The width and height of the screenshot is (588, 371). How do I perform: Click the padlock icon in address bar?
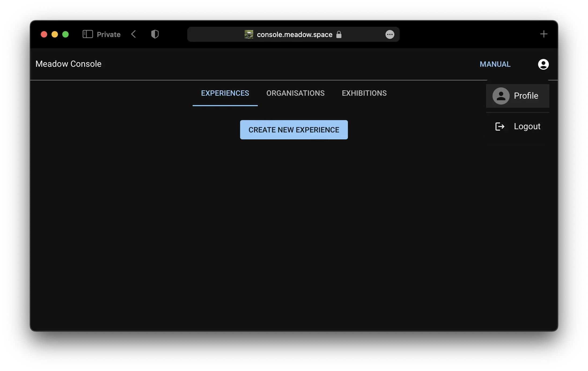(339, 35)
